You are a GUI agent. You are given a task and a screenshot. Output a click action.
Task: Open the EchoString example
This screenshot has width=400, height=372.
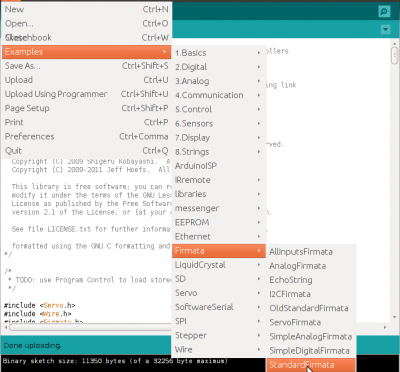click(311, 280)
